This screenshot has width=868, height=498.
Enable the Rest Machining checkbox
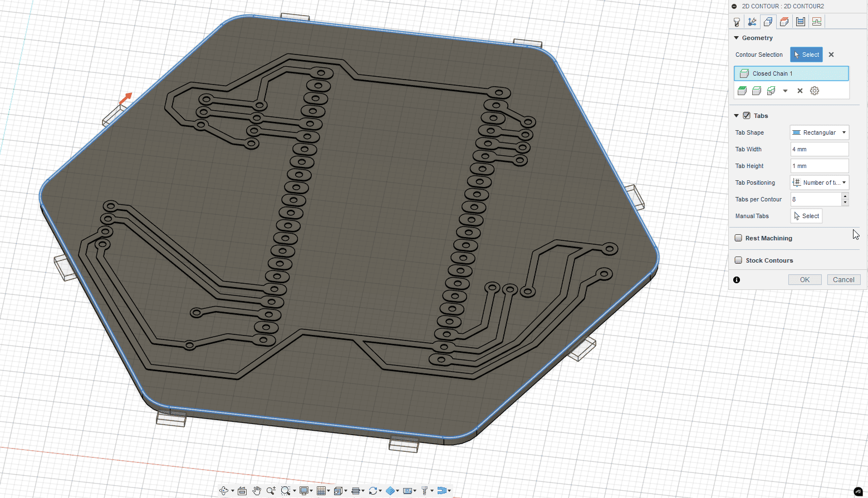tap(738, 238)
